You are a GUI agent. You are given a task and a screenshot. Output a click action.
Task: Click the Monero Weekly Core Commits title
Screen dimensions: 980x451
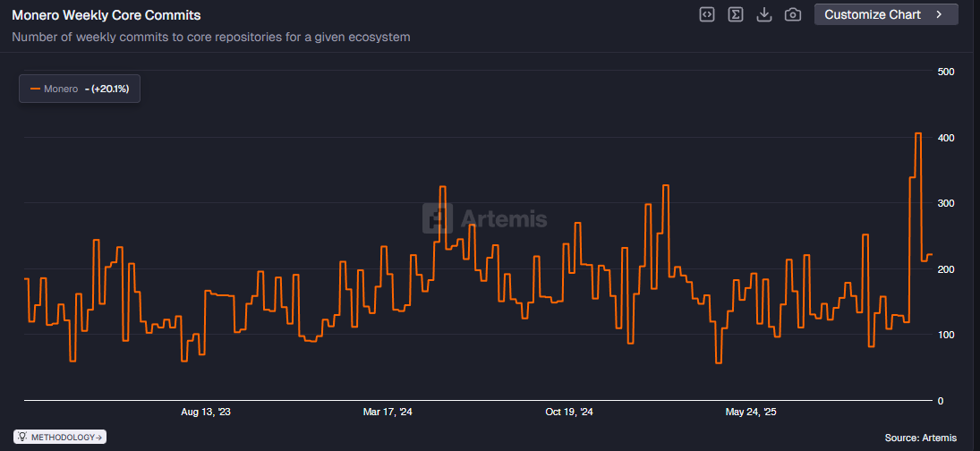(107, 15)
